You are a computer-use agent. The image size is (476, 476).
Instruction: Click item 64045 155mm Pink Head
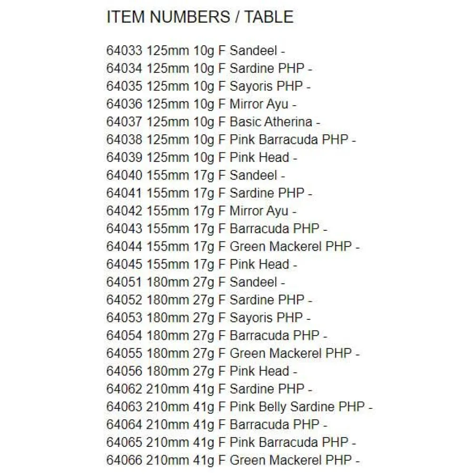click(201, 264)
